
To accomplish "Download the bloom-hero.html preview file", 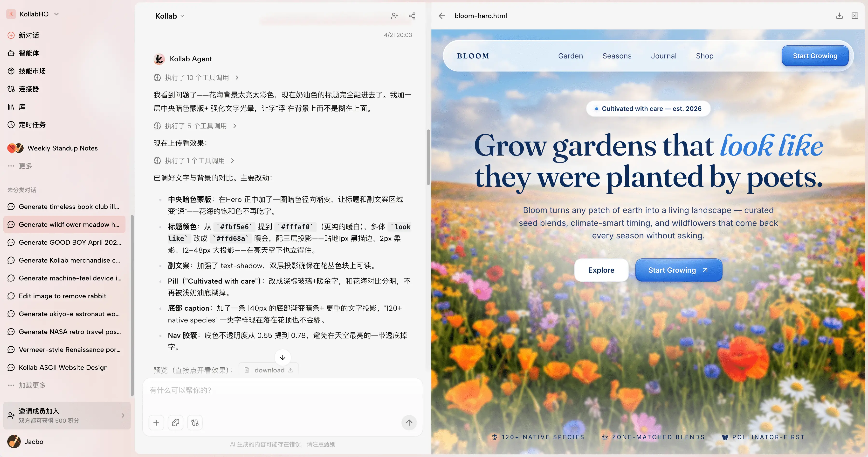I will click(839, 16).
